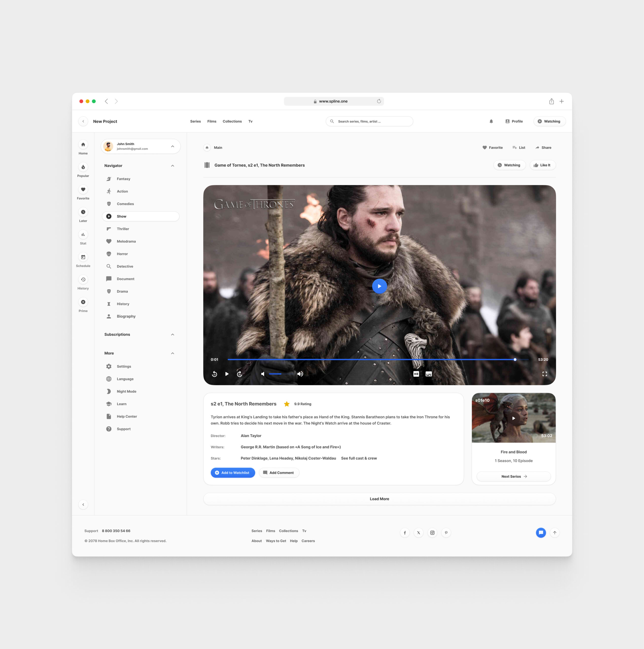The width and height of the screenshot is (644, 649).
Task: Click the home icon next to Main breadcrumb
Action: click(207, 148)
